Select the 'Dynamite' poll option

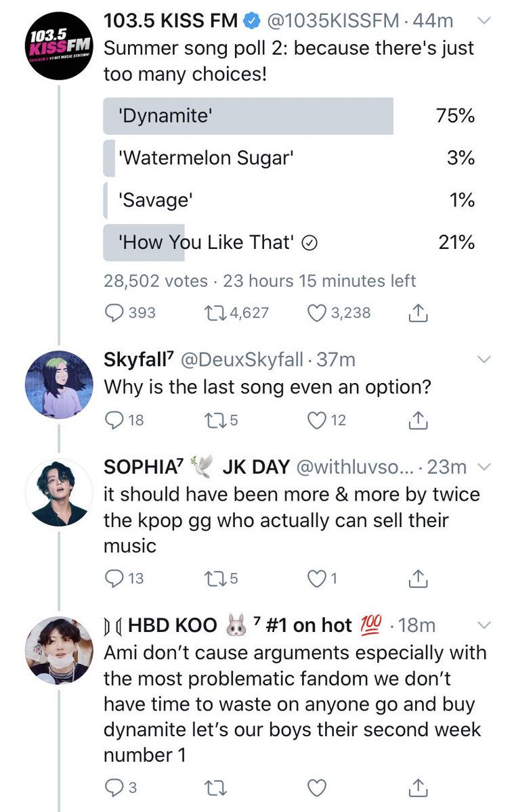(289, 116)
